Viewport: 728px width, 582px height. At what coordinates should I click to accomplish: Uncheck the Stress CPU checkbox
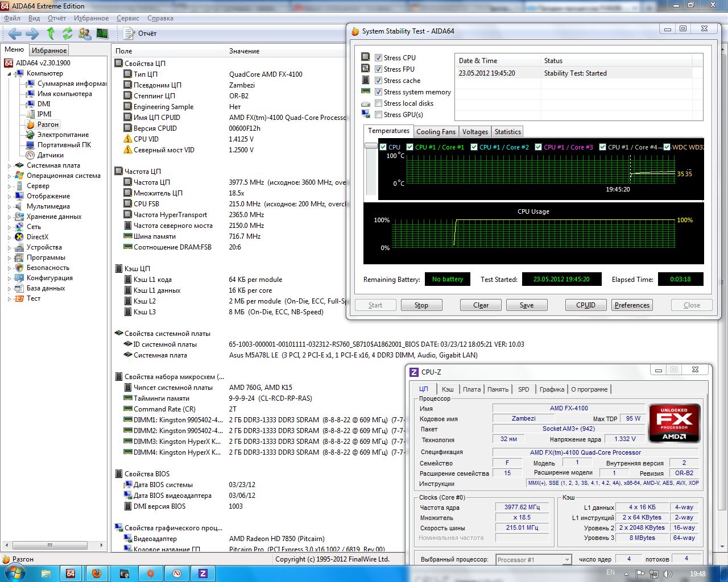pos(378,58)
